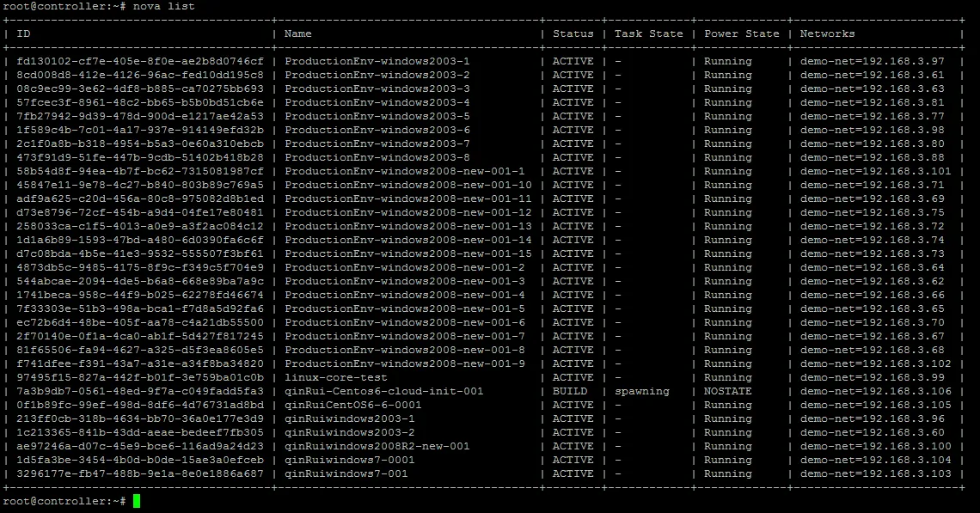Screen dimensions: 980x513
Task: Select the linux-core-test instance name
Action: tap(335, 377)
